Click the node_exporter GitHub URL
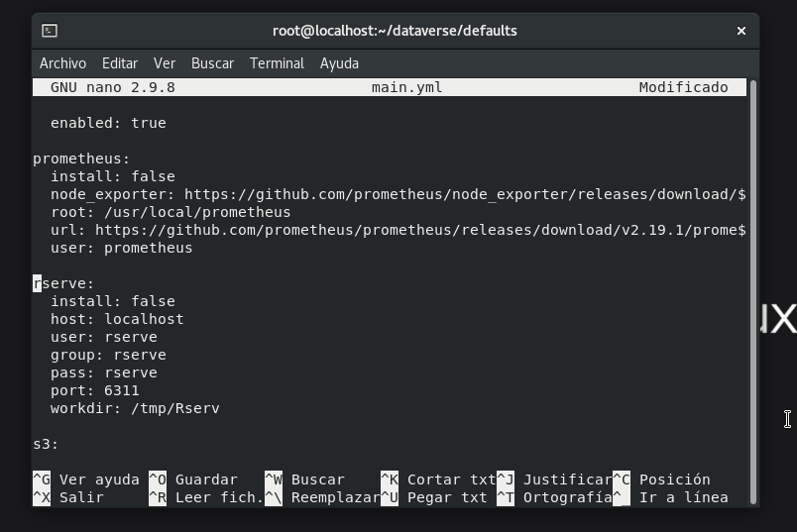Image resolution: width=797 pixels, height=532 pixels. (464, 194)
